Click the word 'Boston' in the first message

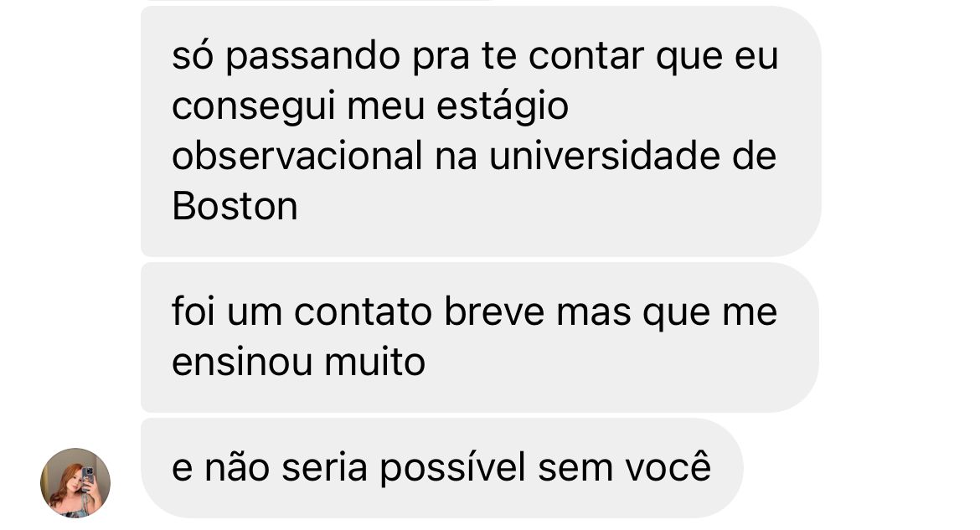pyautogui.click(x=235, y=206)
